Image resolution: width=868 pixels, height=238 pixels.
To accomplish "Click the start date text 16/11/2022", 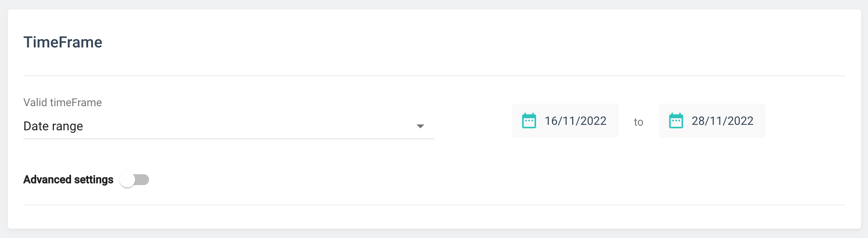I will click(x=575, y=121).
